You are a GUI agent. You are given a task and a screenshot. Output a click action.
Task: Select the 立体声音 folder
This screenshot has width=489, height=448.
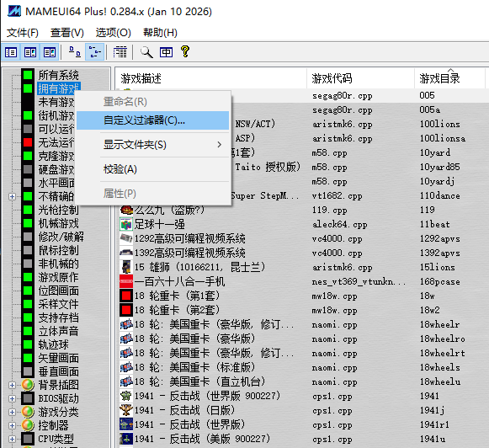(x=59, y=331)
